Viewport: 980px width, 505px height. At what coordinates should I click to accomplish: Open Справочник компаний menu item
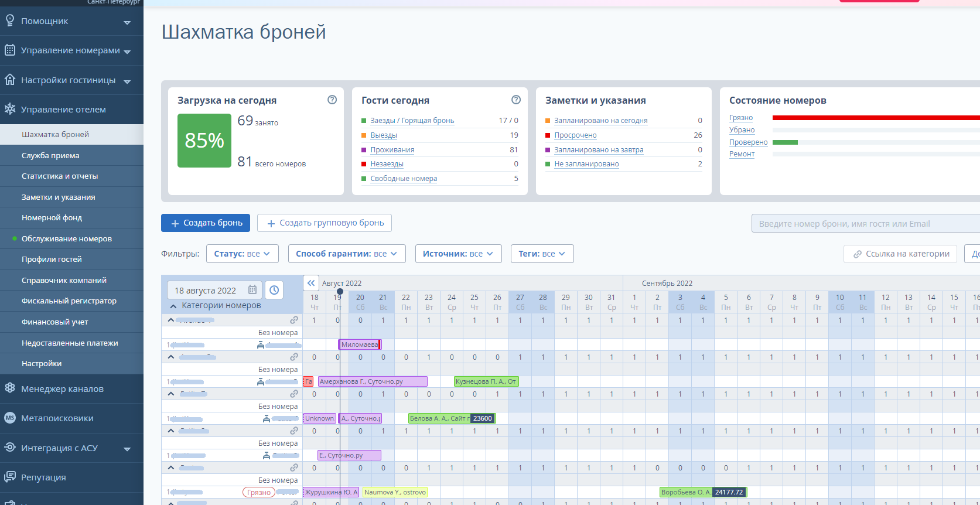point(71,280)
